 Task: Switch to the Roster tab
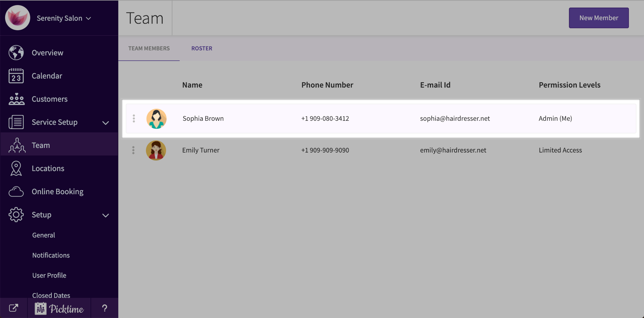tap(202, 48)
